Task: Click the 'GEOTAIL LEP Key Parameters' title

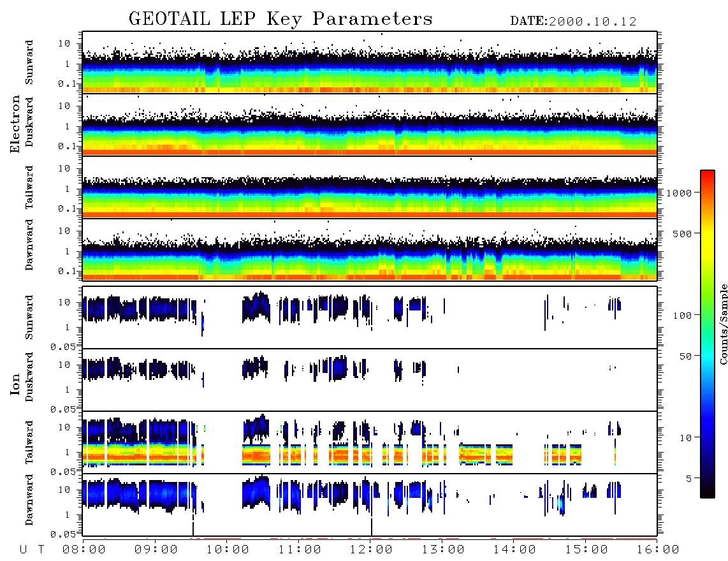Action: (280, 19)
